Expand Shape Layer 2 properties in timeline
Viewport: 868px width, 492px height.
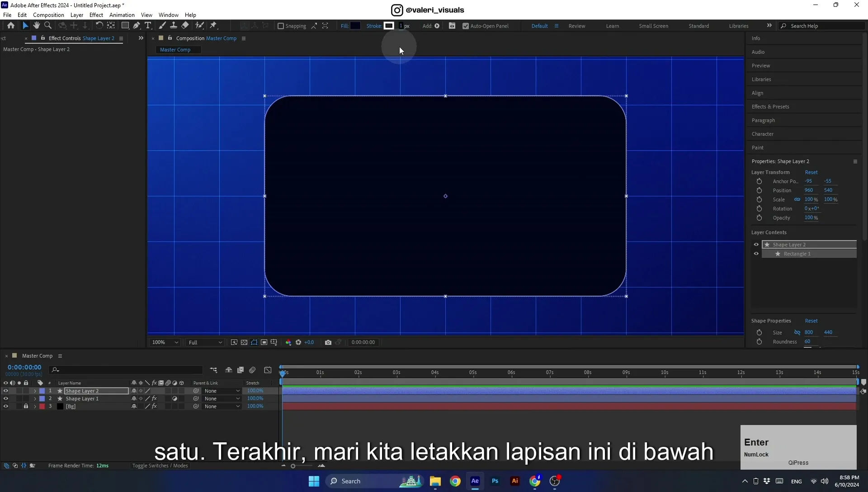(x=35, y=391)
